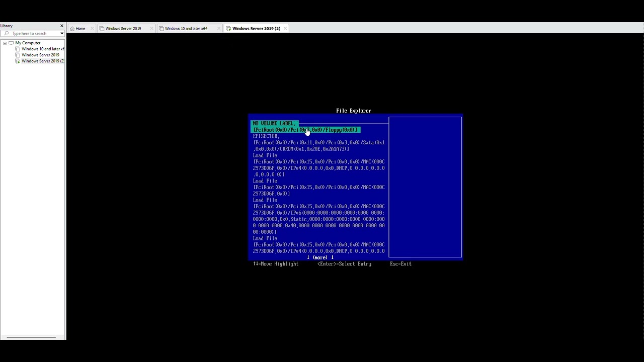
Task: Close the Windows Server 2019 (2) tab
Action: click(285, 29)
